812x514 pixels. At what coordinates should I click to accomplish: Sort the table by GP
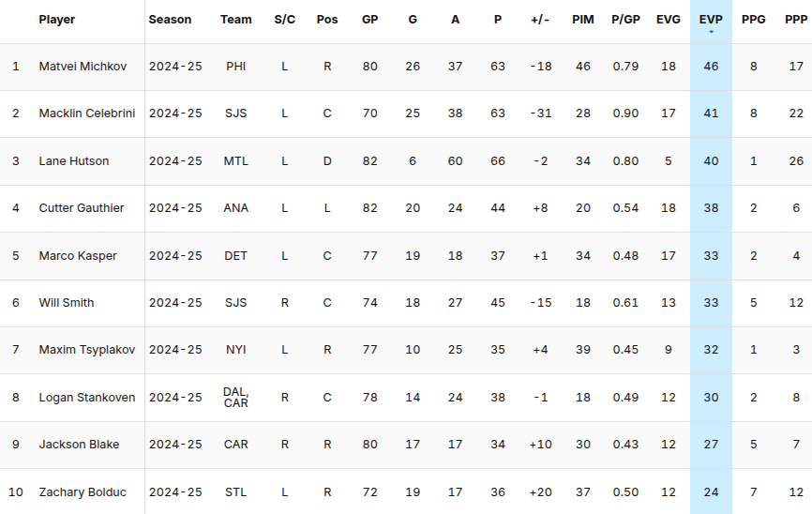point(369,20)
